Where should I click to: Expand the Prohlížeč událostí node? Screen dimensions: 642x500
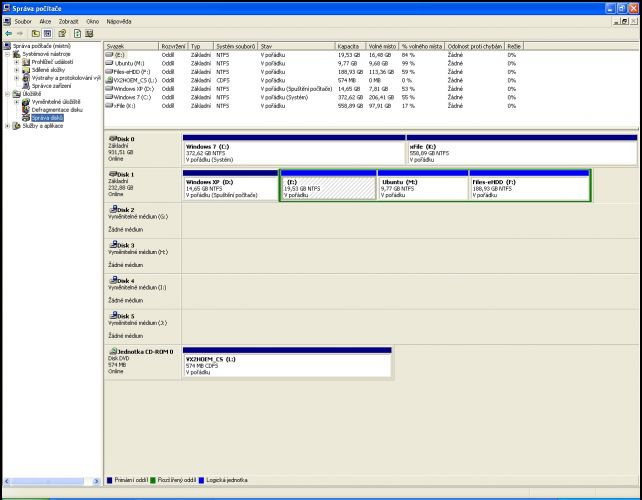(16, 62)
